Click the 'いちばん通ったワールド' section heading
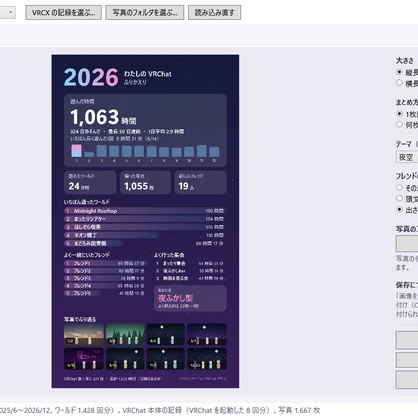Screen dimensions: 418x418 [x=87, y=202]
